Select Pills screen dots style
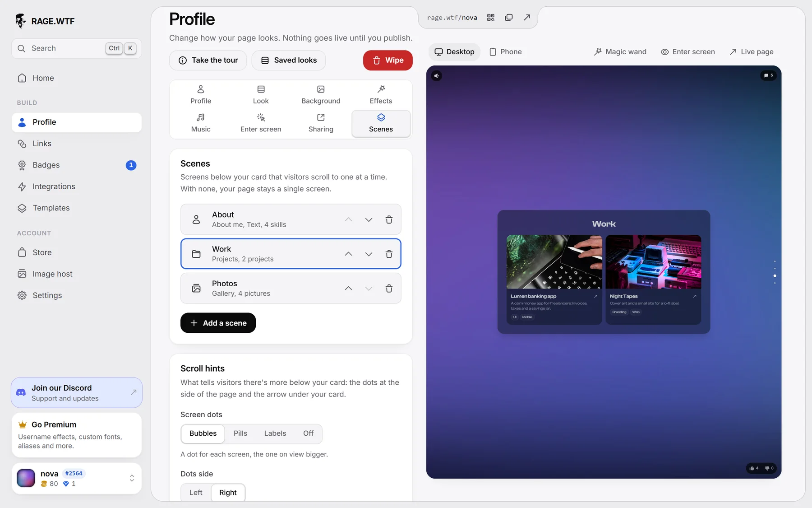Image resolution: width=812 pixels, height=508 pixels. (x=240, y=433)
